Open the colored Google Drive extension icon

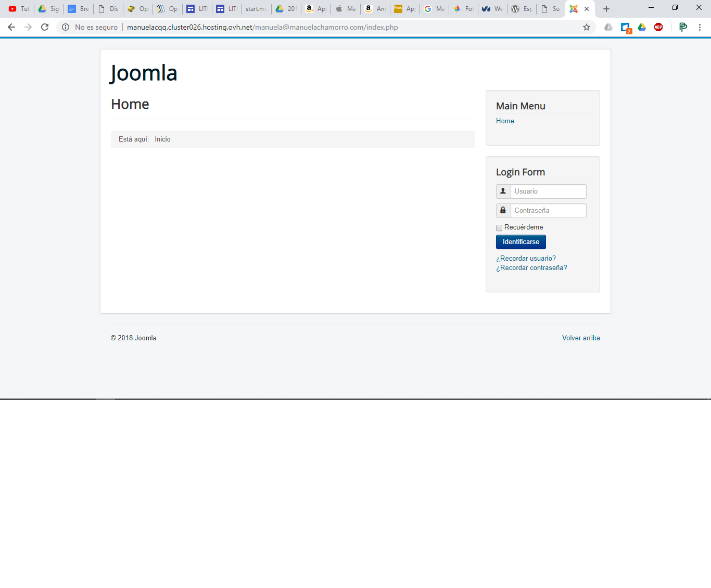(642, 27)
